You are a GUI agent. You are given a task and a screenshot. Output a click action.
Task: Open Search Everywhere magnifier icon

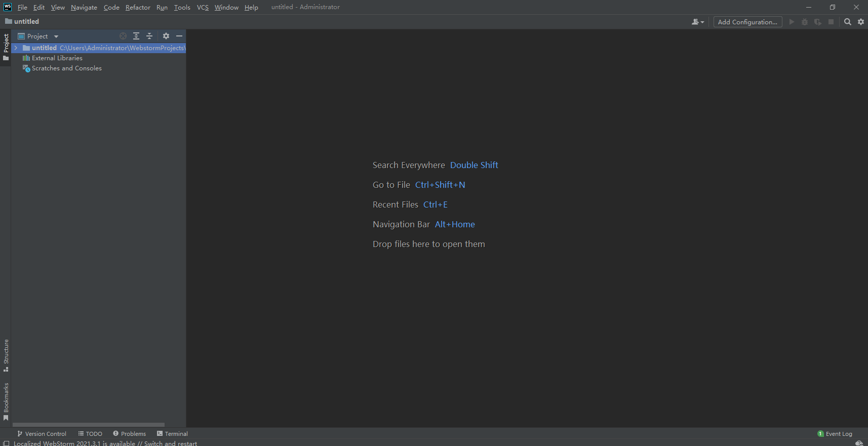(x=848, y=22)
